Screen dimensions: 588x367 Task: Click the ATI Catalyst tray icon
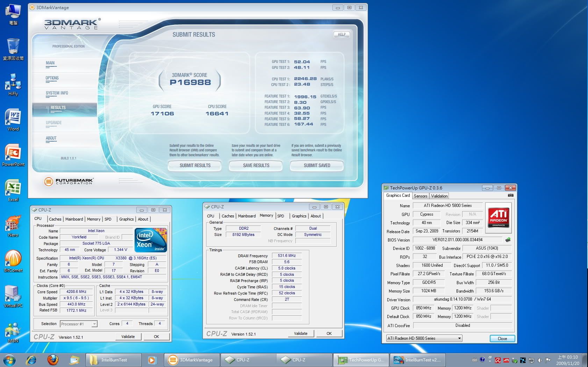[x=506, y=360]
